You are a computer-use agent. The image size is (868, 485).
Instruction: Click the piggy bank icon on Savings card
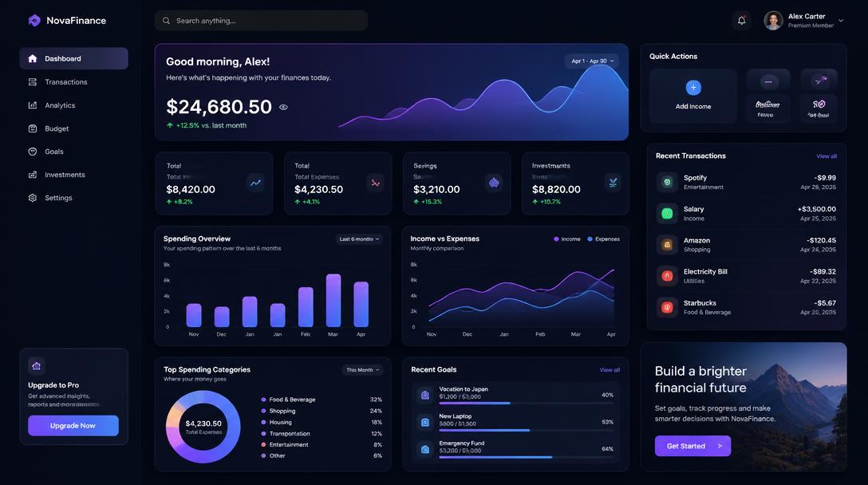coord(494,183)
